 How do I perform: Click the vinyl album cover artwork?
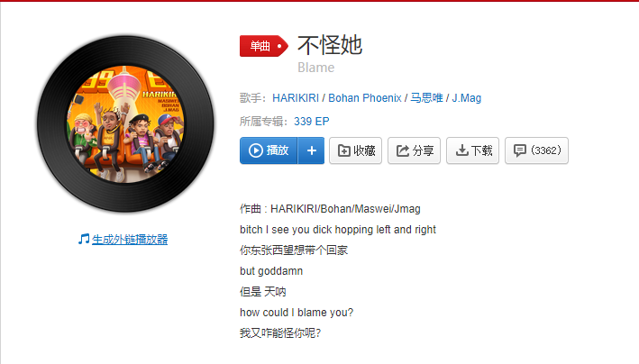[x=125, y=123]
